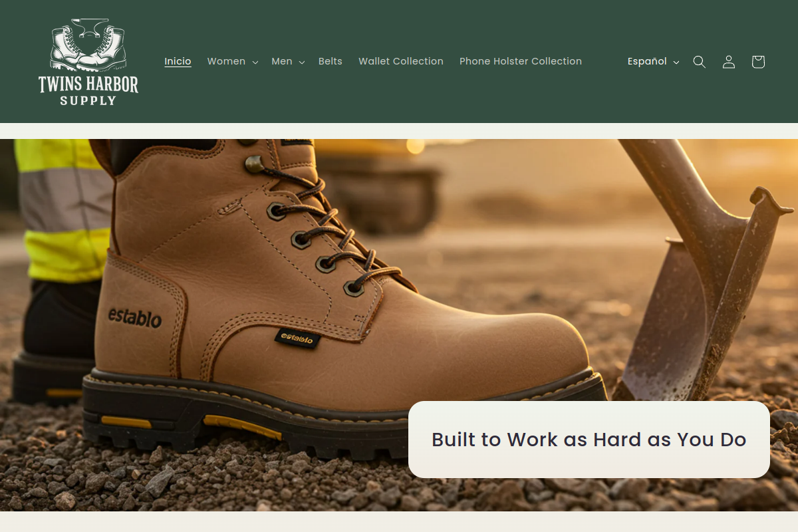Open the Español language selector
The image size is (798, 532).
point(653,61)
